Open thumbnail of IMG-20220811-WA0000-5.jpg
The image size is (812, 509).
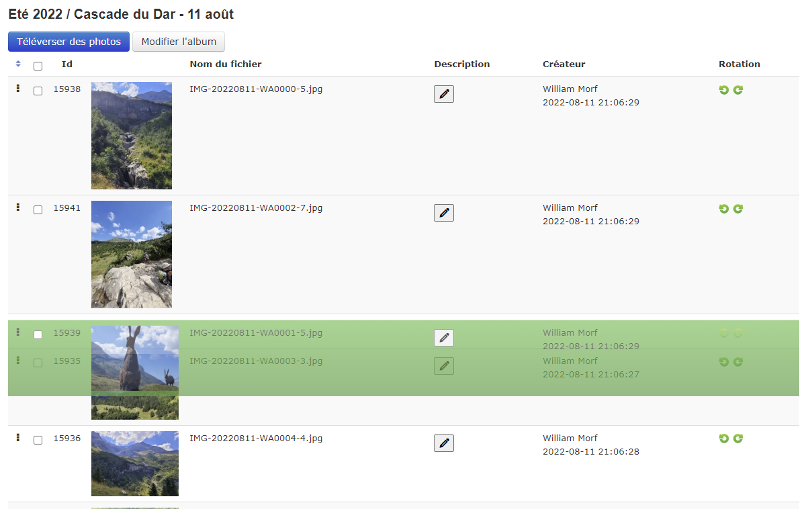click(x=132, y=136)
